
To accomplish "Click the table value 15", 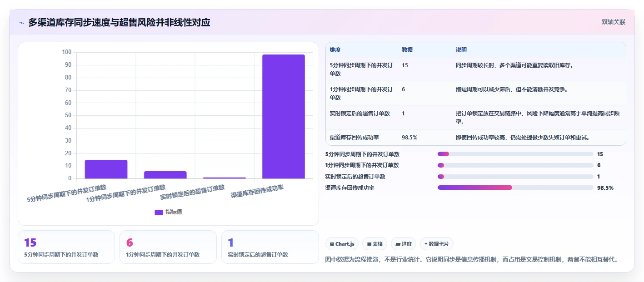I will pos(405,65).
